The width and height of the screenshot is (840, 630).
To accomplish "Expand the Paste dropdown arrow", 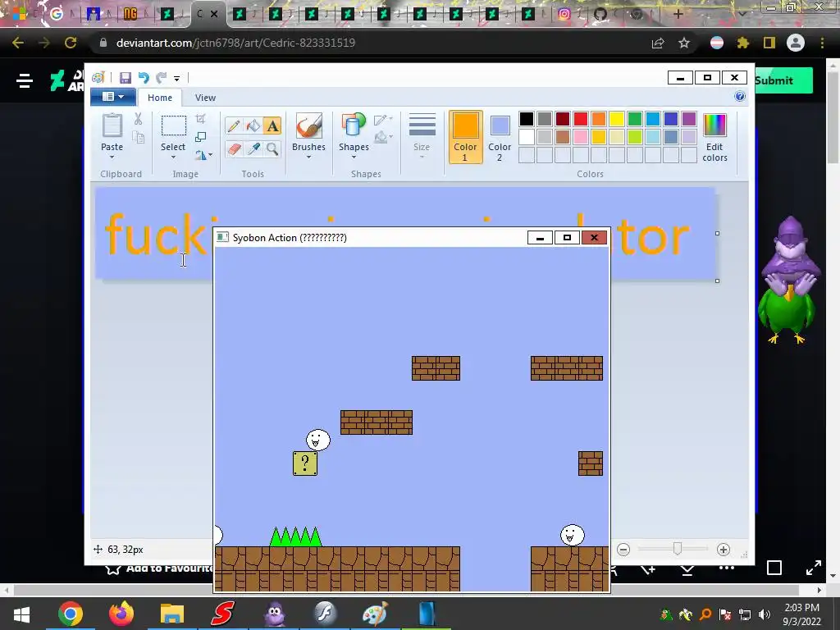I will click(112, 157).
